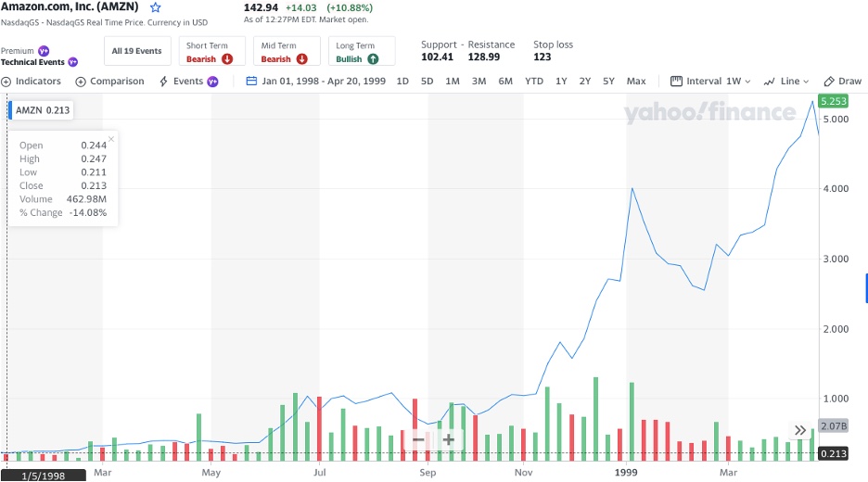Click Short Term bearish down arrow icon

(x=227, y=59)
